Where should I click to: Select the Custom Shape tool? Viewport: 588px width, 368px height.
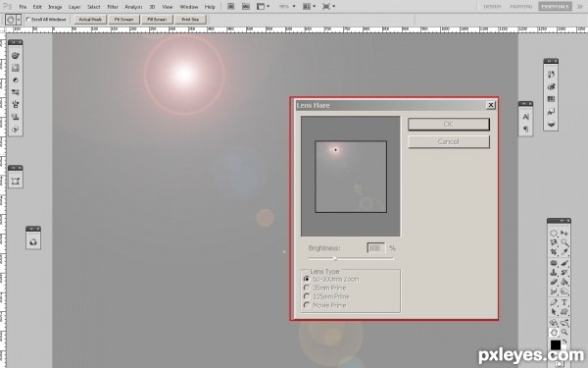564,312
